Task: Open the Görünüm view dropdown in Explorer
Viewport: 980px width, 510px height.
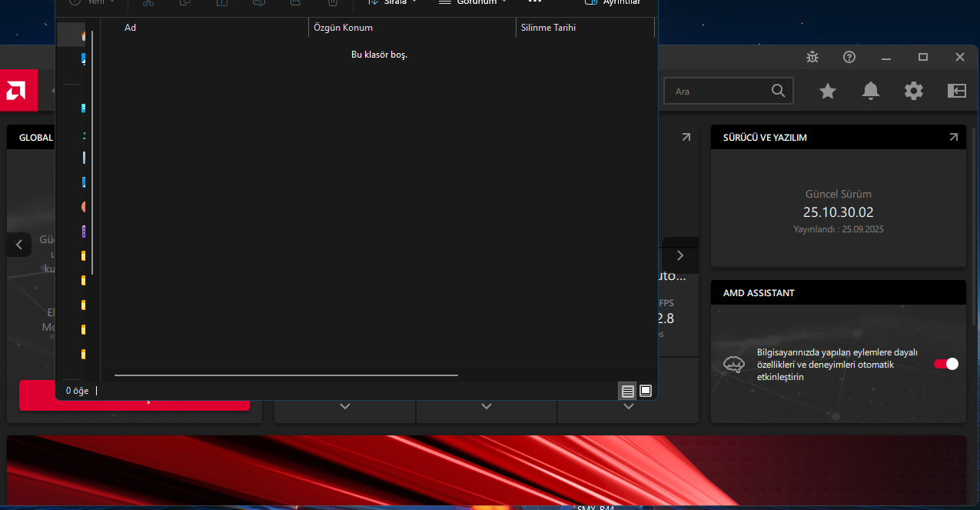Action: pyautogui.click(x=472, y=2)
